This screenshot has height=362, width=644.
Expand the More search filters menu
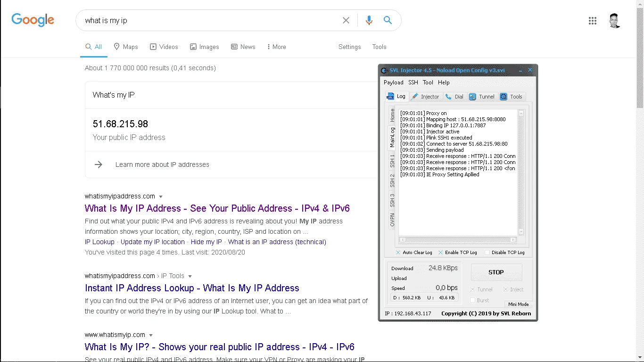pyautogui.click(x=277, y=47)
